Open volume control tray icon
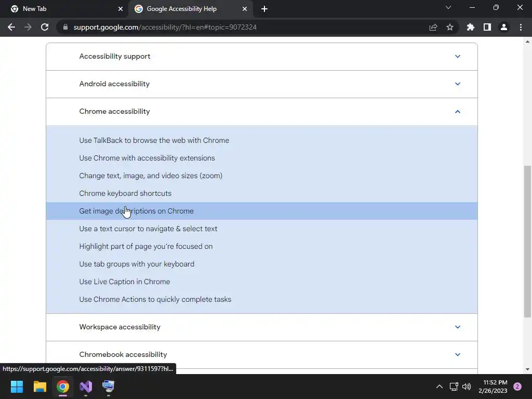Screen dimensions: 532x399 (x=467, y=387)
